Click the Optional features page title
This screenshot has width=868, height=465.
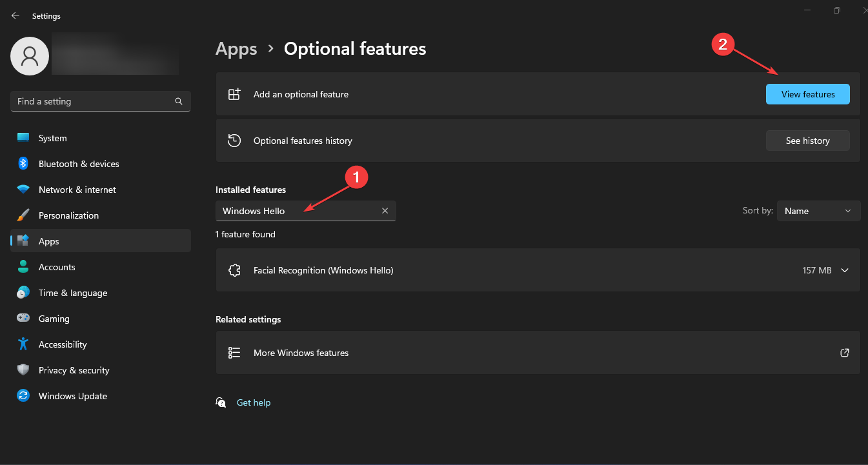coord(355,49)
